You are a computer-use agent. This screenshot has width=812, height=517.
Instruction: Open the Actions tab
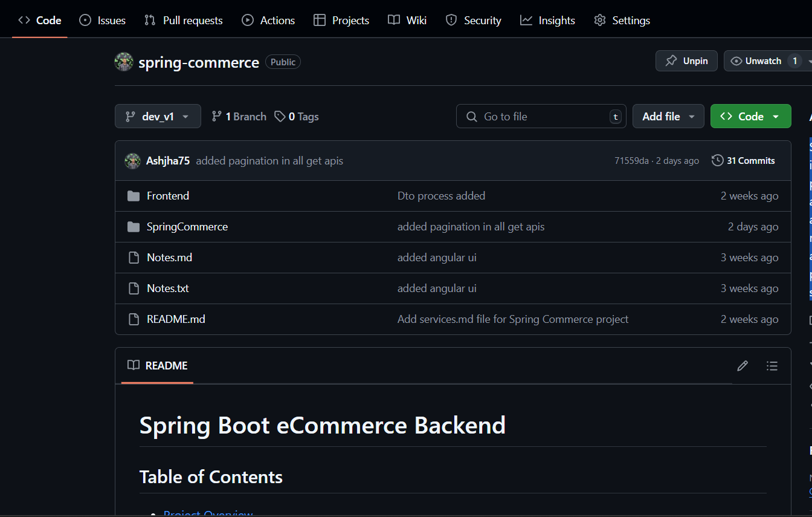coord(268,20)
